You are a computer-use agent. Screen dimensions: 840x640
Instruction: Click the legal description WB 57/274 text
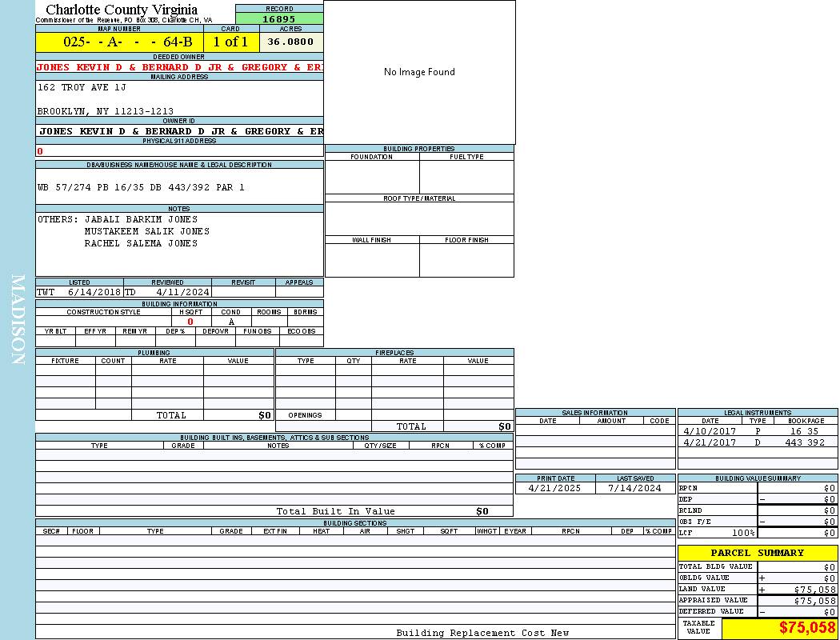(141, 187)
